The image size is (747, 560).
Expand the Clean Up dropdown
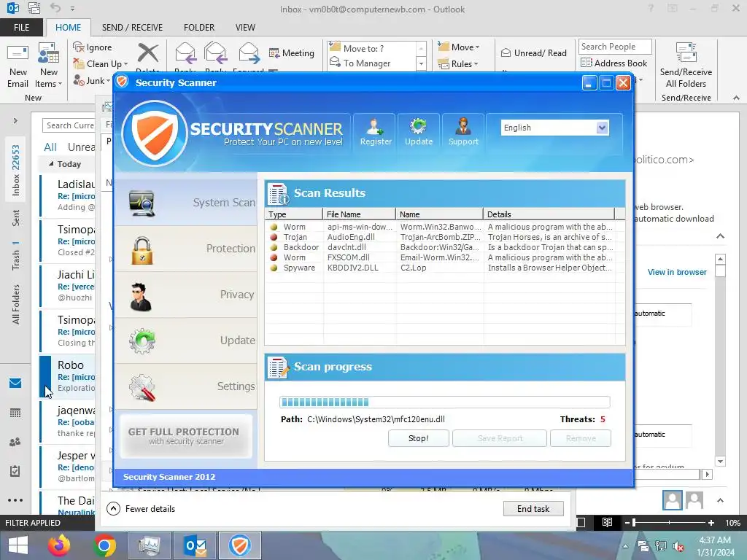tap(125, 64)
